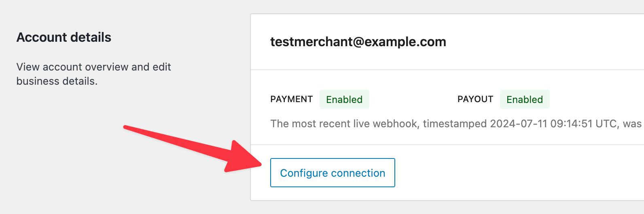Click the PAYMENT status label

pos(291,99)
